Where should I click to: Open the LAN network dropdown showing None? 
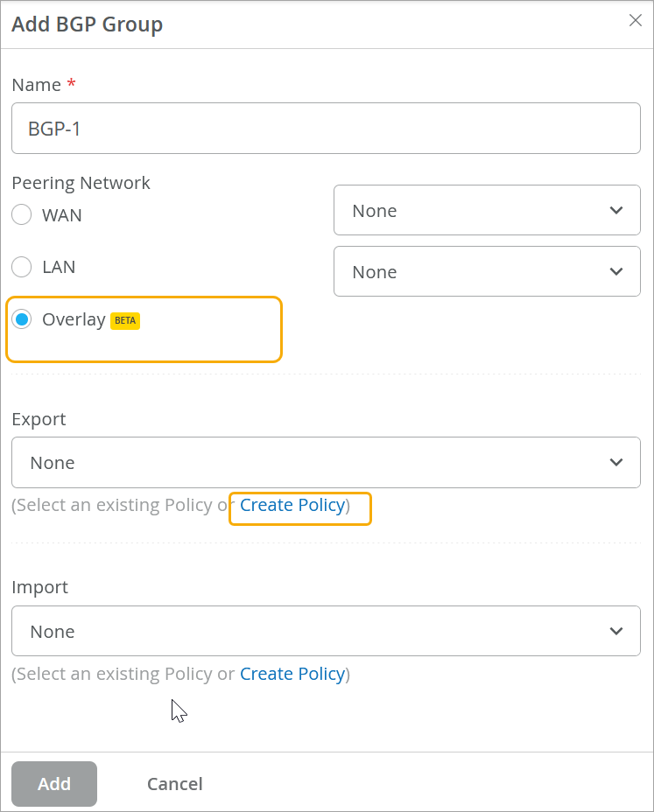click(x=486, y=272)
